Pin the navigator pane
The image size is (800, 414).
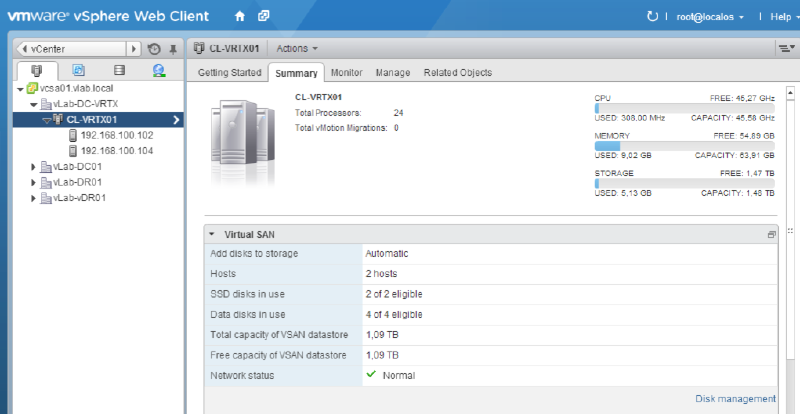pos(173,50)
